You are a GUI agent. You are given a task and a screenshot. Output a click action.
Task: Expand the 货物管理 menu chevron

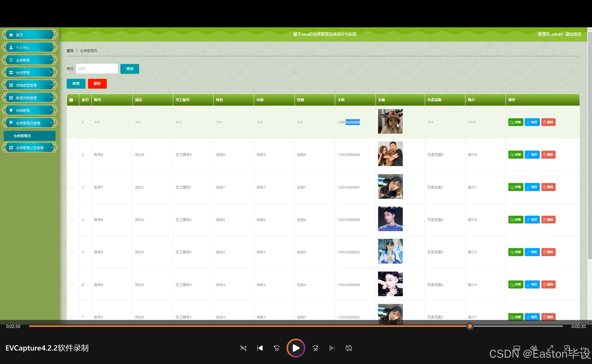[51, 110]
